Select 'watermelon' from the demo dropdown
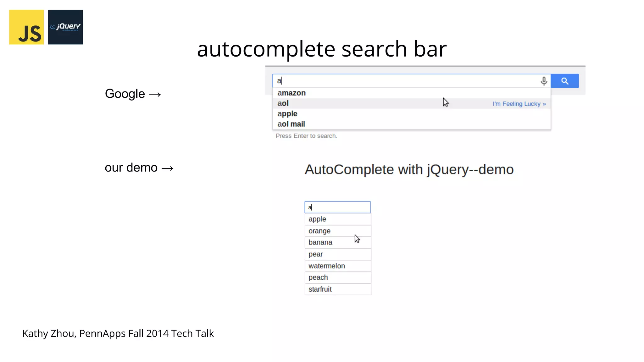The width and height of the screenshot is (644, 362). coord(338,266)
